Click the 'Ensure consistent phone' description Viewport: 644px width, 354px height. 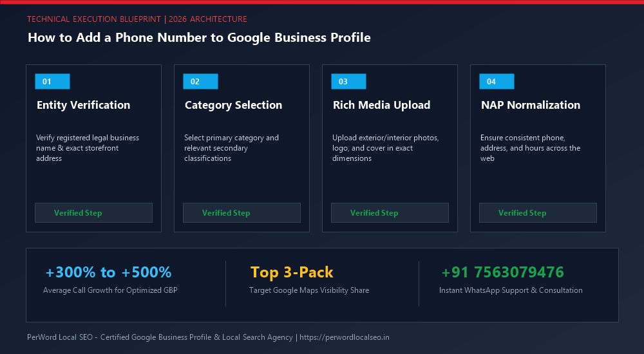pyautogui.click(x=530, y=148)
